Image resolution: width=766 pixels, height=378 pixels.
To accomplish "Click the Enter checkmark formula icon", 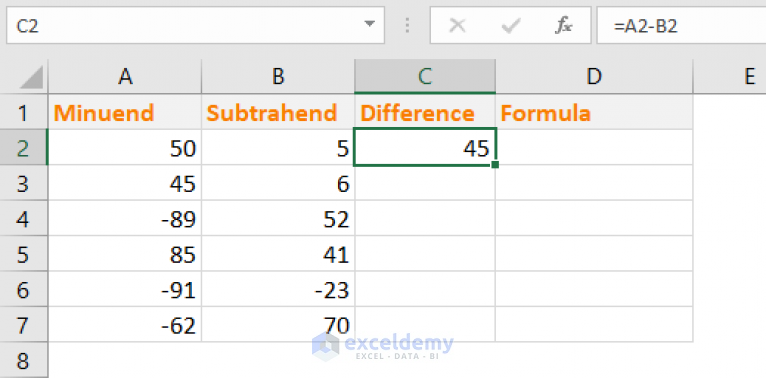I will pos(511,25).
